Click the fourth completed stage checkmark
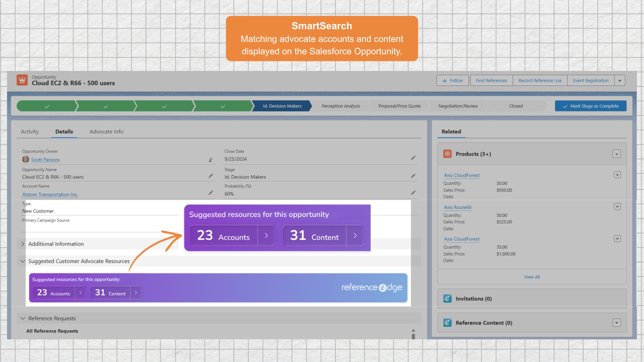The image size is (644, 362). click(223, 106)
